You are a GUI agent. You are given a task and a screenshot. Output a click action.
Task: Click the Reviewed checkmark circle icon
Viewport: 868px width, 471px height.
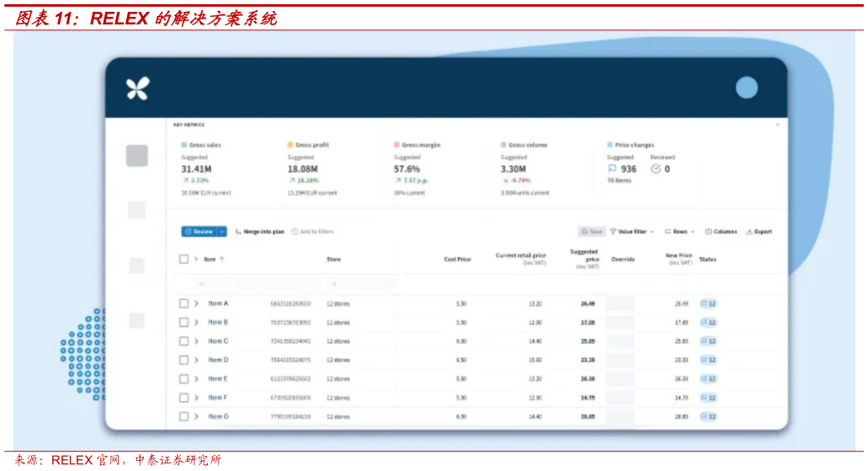click(x=656, y=169)
